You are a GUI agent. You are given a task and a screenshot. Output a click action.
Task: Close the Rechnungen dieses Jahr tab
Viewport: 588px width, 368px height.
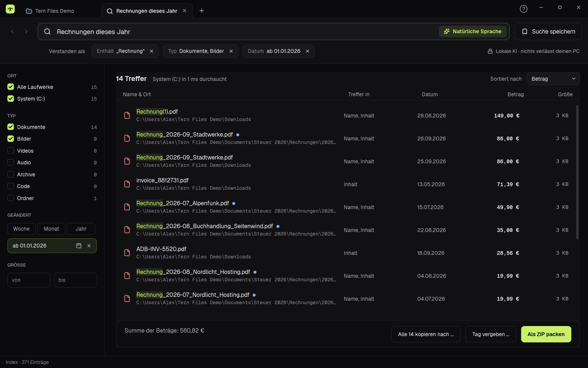click(184, 11)
